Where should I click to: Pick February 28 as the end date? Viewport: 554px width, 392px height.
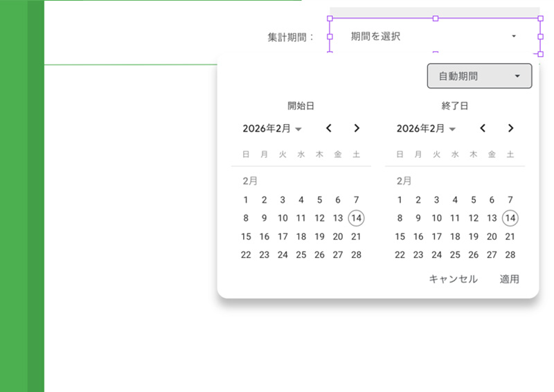510,255
